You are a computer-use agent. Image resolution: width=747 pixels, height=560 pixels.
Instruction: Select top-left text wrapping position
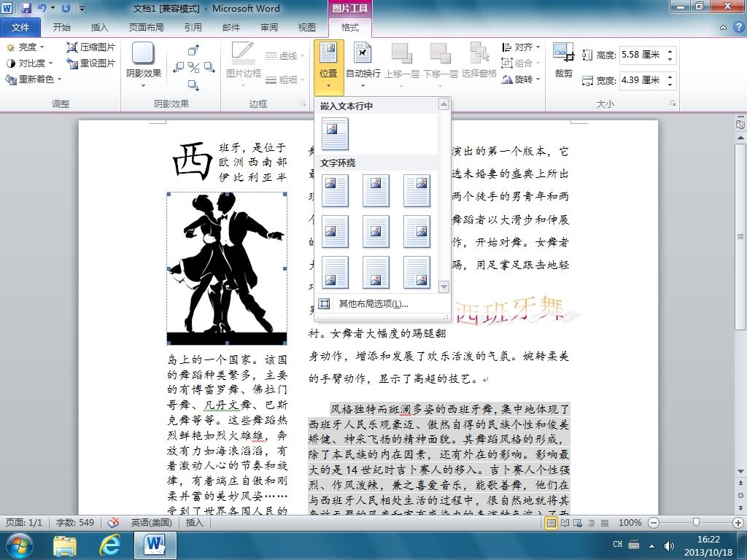[x=335, y=190]
